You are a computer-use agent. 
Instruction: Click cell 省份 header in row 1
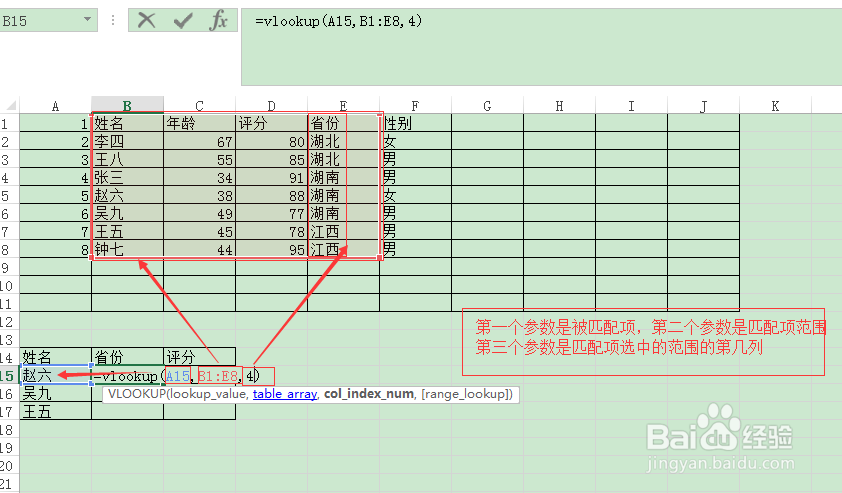click(343, 123)
